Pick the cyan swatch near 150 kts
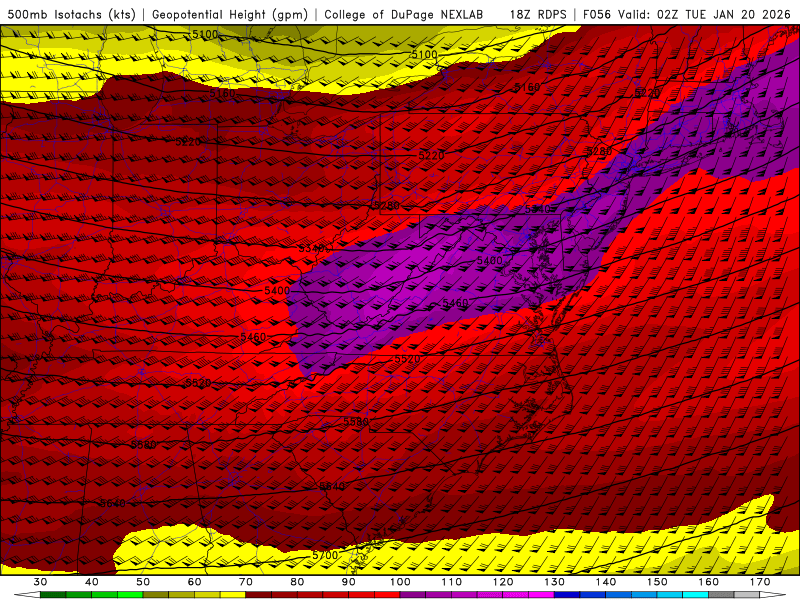The image size is (800, 600). [x=670, y=595]
